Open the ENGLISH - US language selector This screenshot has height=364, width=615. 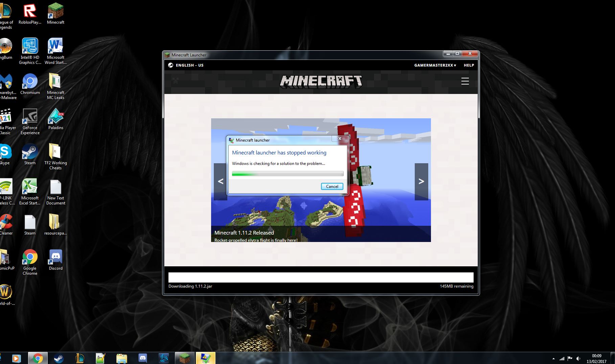pyautogui.click(x=186, y=65)
